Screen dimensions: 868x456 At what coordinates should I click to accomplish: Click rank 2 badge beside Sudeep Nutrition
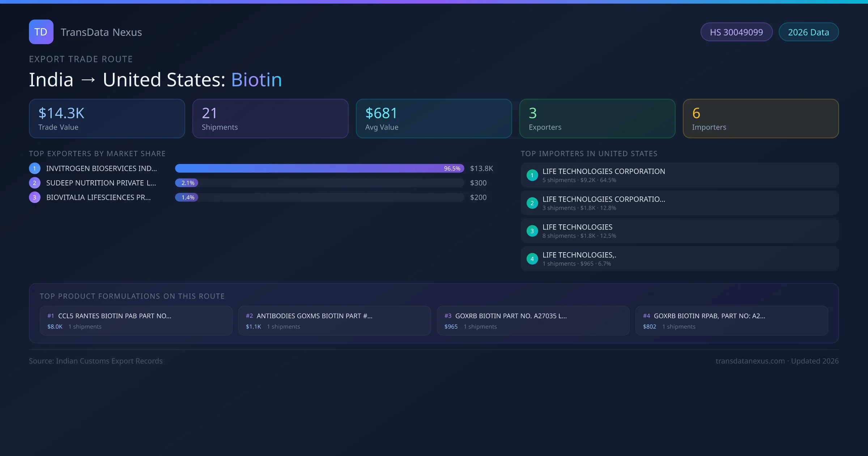35,183
